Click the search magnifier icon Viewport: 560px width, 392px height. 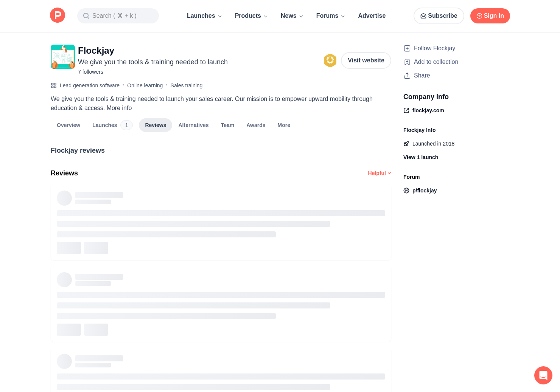pyautogui.click(x=86, y=16)
